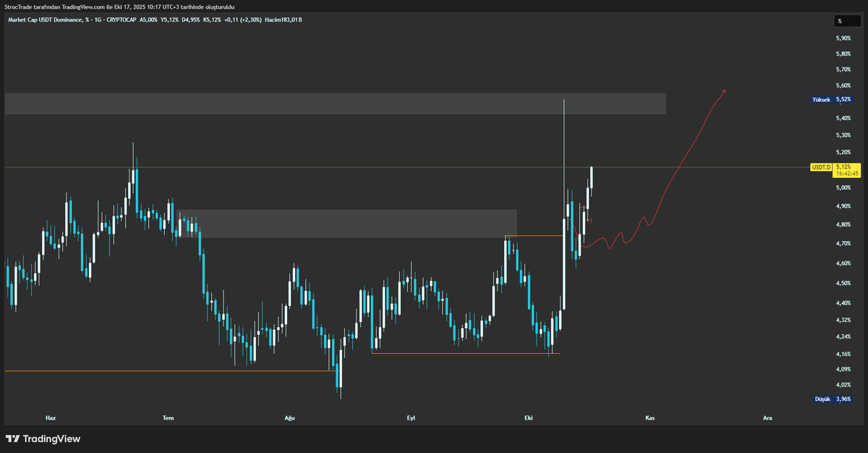
Task: Click the 1G timeframe label
Action: point(98,19)
